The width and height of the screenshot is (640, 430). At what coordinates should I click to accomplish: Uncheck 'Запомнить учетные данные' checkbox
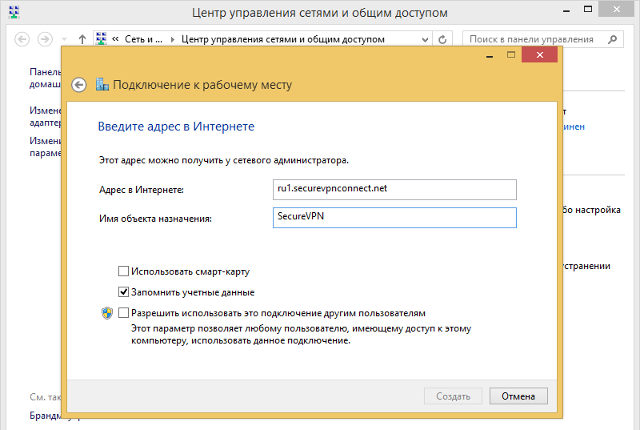tap(123, 292)
